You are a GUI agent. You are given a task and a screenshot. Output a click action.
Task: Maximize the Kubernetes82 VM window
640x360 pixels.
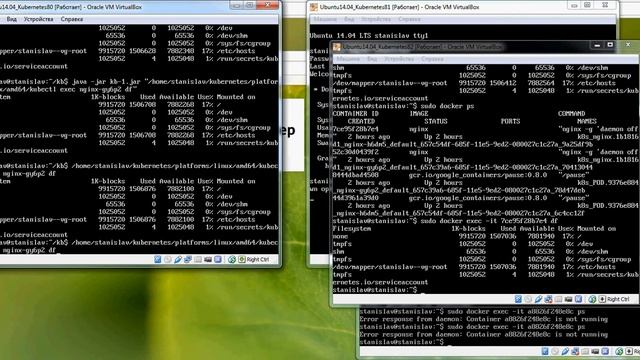click(x=610, y=45)
